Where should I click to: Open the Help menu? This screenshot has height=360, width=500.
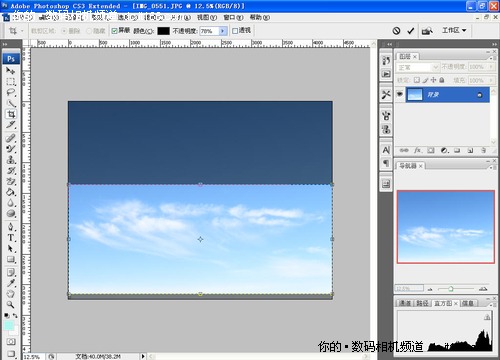(260, 17)
